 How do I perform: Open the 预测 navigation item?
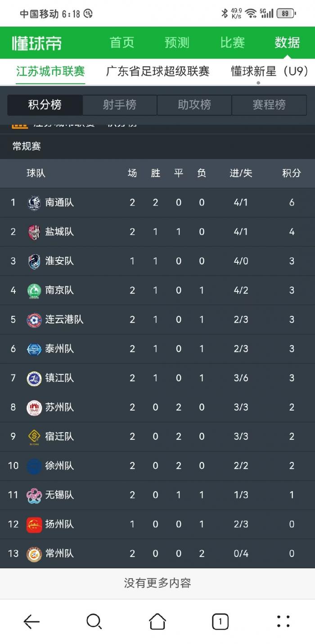tap(177, 43)
